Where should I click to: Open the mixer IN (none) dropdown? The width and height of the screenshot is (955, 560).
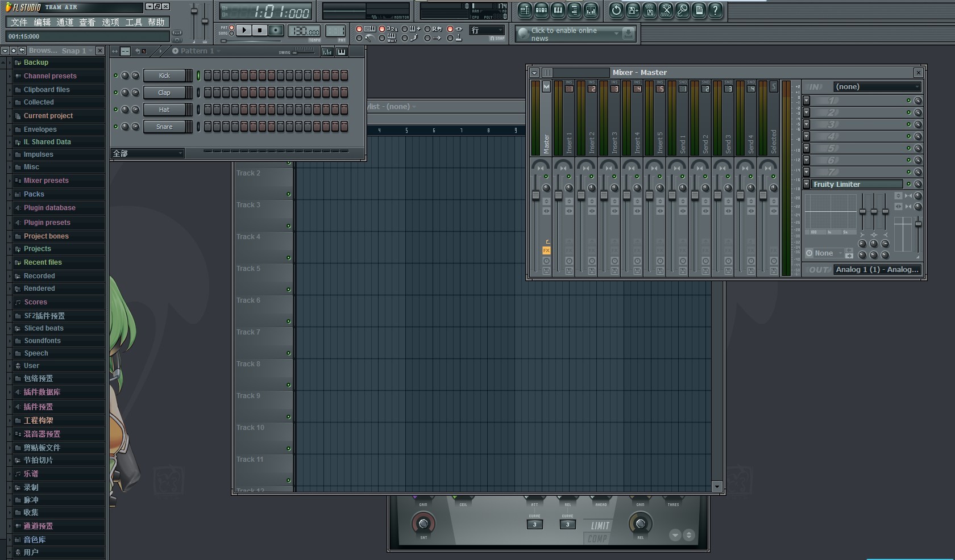(x=877, y=87)
